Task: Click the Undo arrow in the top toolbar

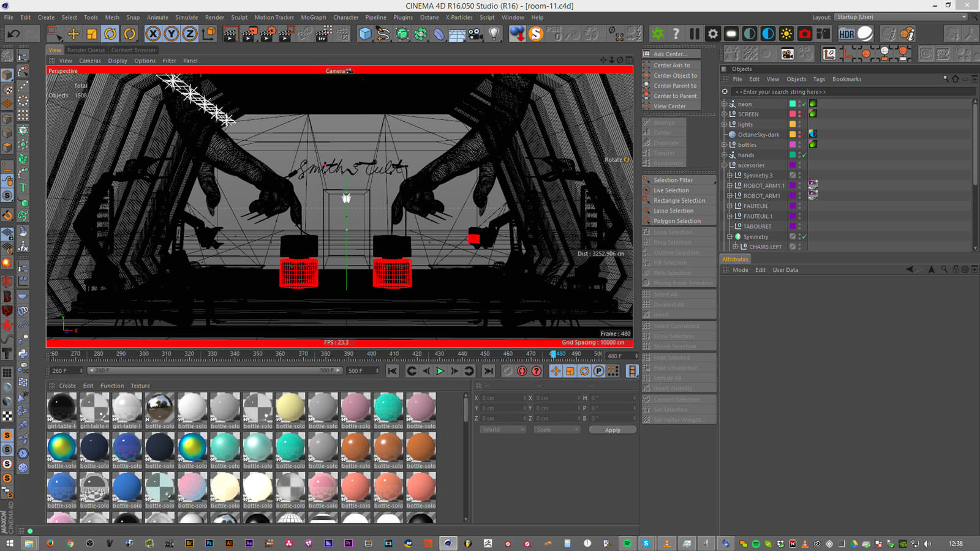Action: point(13,34)
